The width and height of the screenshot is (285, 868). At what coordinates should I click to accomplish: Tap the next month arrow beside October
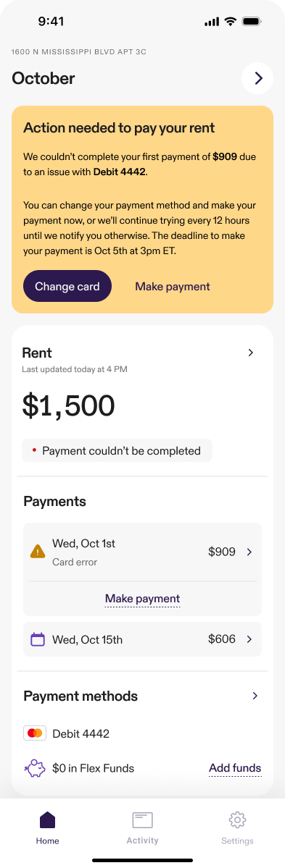tap(257, 79)
